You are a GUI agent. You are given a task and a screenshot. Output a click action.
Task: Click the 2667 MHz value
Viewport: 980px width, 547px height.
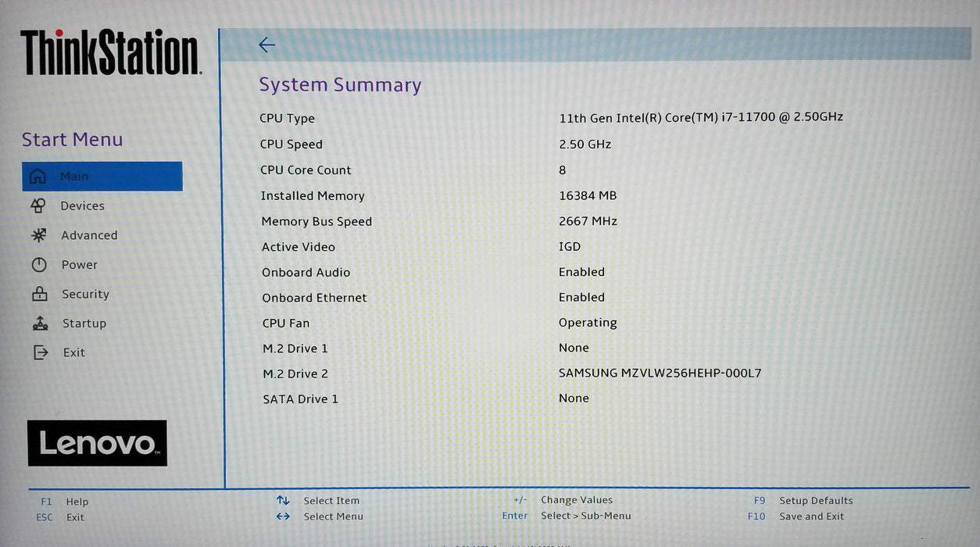588,221
